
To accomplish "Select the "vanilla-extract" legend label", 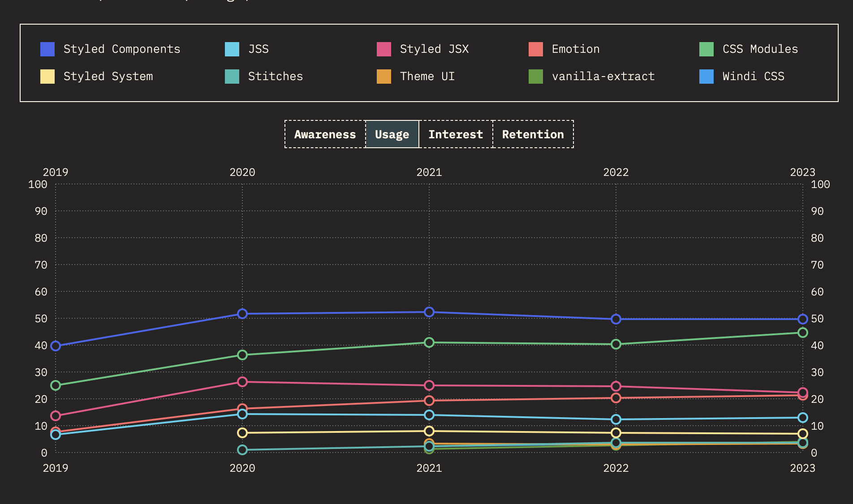I will click(603, 77).
